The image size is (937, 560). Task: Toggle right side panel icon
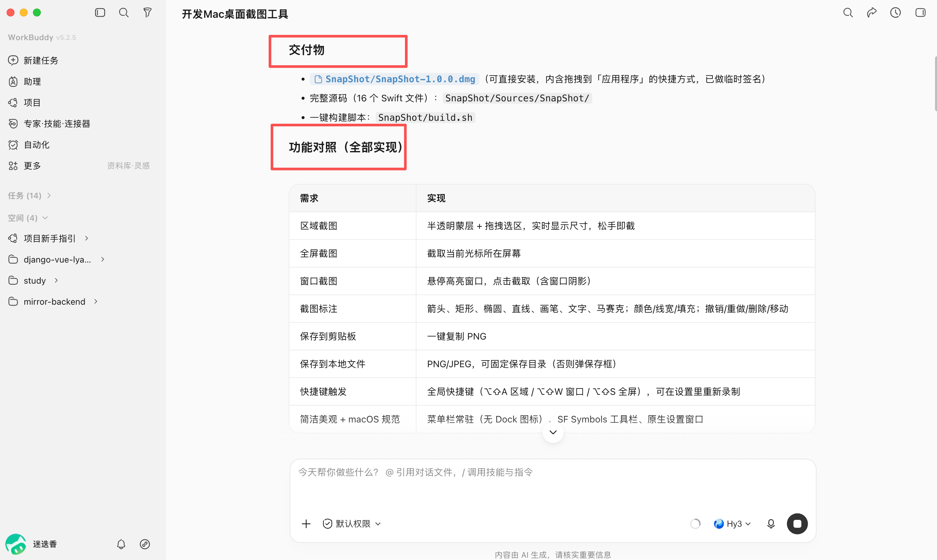pyautogui.click(x=921, y=13)
